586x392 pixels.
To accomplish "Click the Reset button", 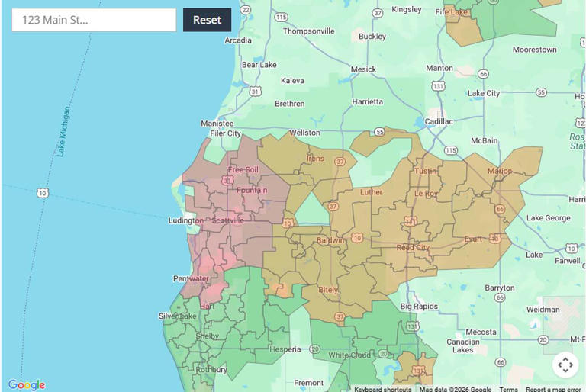I will 207,20.
